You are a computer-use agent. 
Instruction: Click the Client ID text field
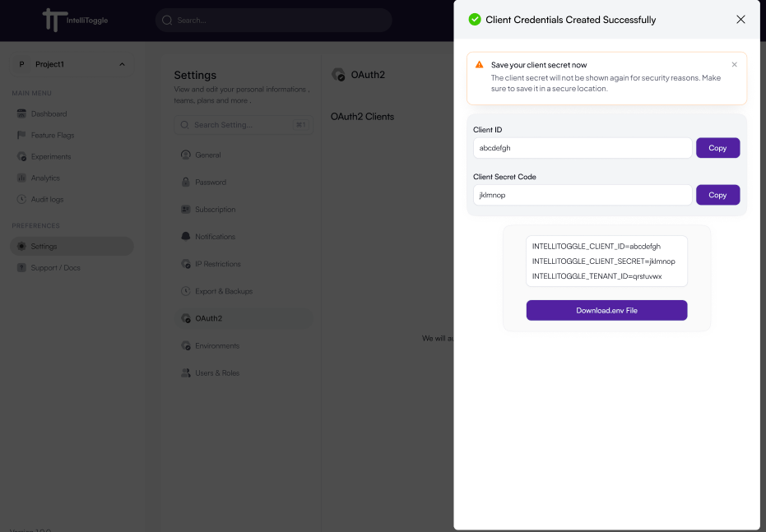tap(582, 148)
